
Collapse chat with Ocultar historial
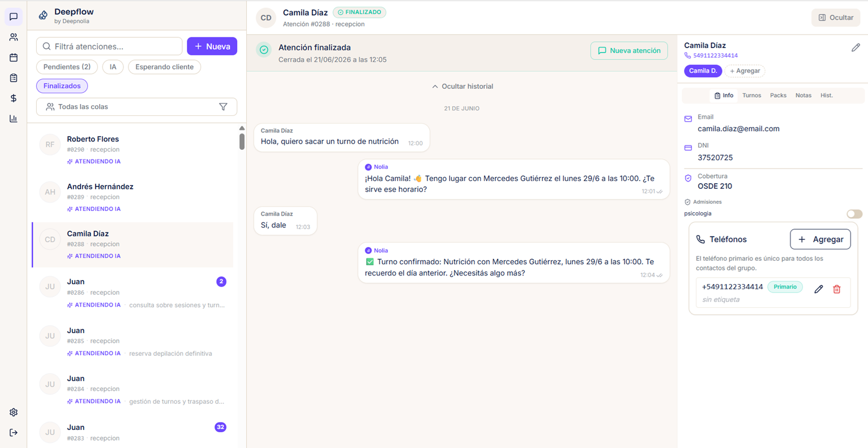463,87
